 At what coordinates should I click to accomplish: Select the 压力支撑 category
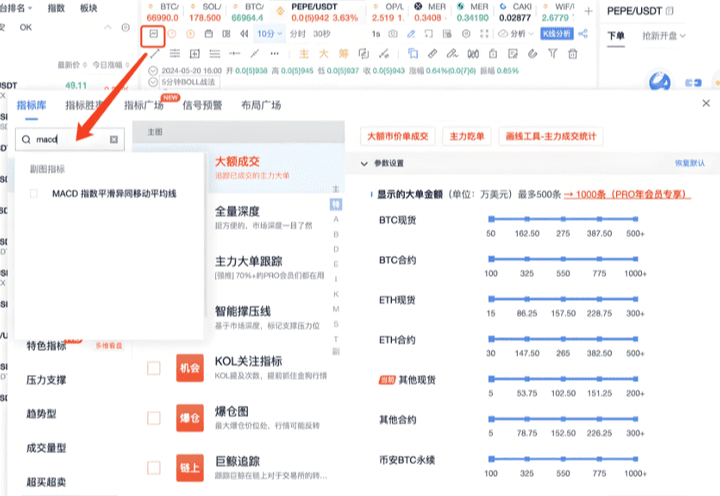pyautogui.click(x=46, y=380)
